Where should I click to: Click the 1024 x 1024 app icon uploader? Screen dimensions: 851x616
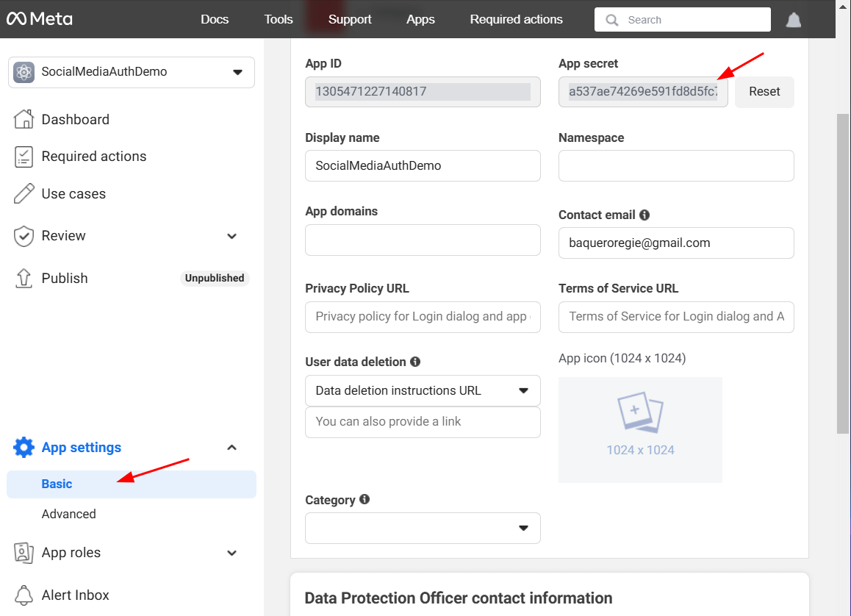pos(640,430)
